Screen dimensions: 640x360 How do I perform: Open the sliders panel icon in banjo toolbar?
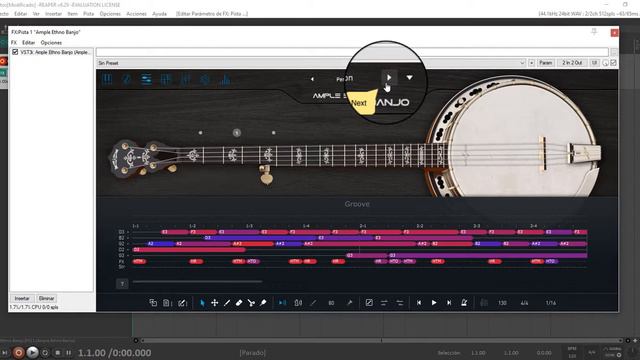tap(146, 79)
